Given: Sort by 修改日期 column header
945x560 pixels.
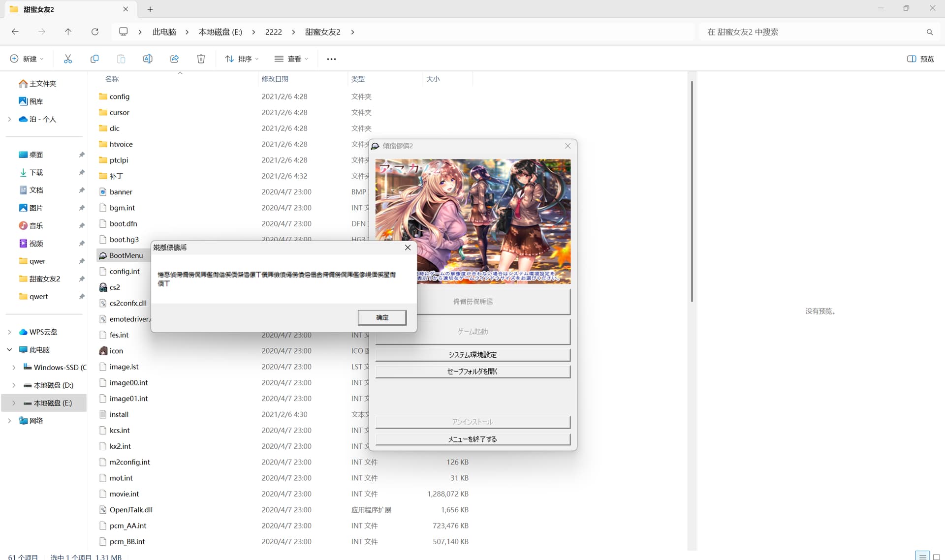Looking at the screenshot, I should coord(275,79).
